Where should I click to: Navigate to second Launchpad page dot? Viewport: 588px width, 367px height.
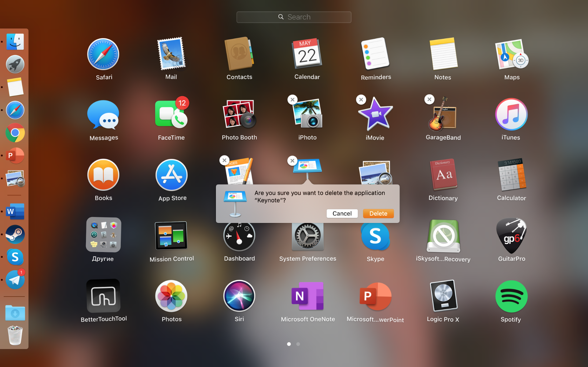point(298,344)
